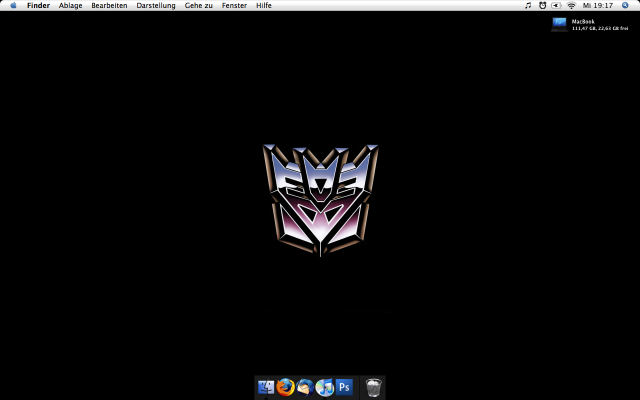This screenshot has width=640, height=400.
Task: Click the alarm clock menu bar icon
Action: click(x=542, y=5)
